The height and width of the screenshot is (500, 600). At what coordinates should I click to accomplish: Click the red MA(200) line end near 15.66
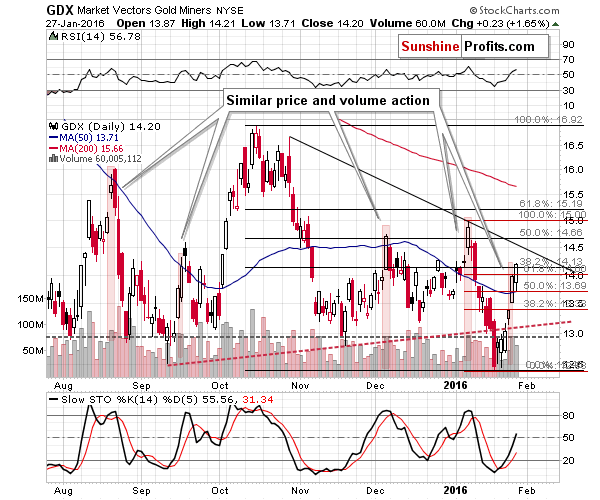click(515, 186)
